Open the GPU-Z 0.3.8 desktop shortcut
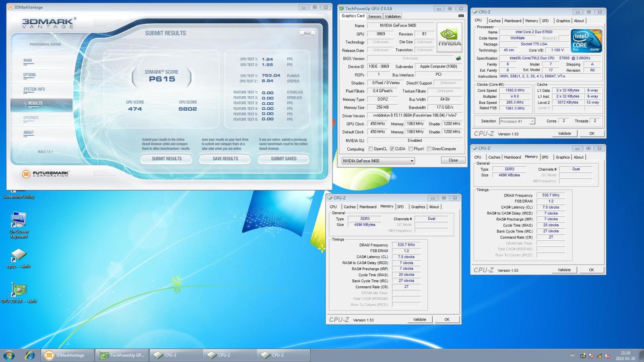 pos(19,293)
